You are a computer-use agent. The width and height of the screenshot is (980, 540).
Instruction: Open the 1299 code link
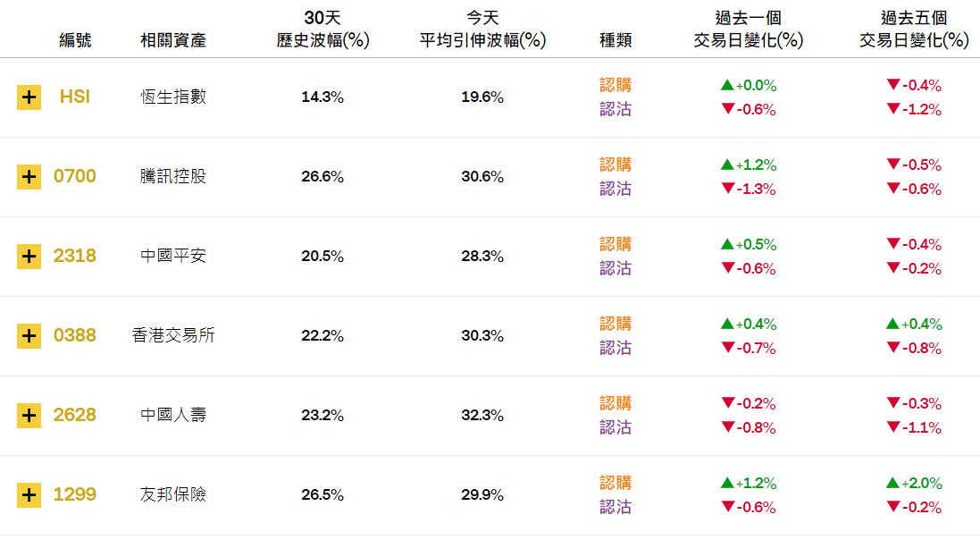coord(75,494)
